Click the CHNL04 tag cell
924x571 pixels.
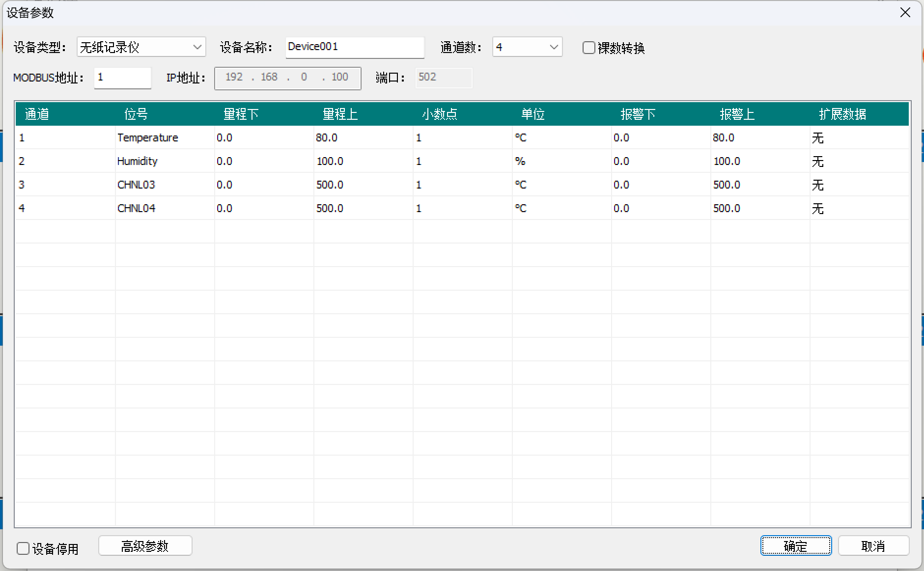(136, 209)
